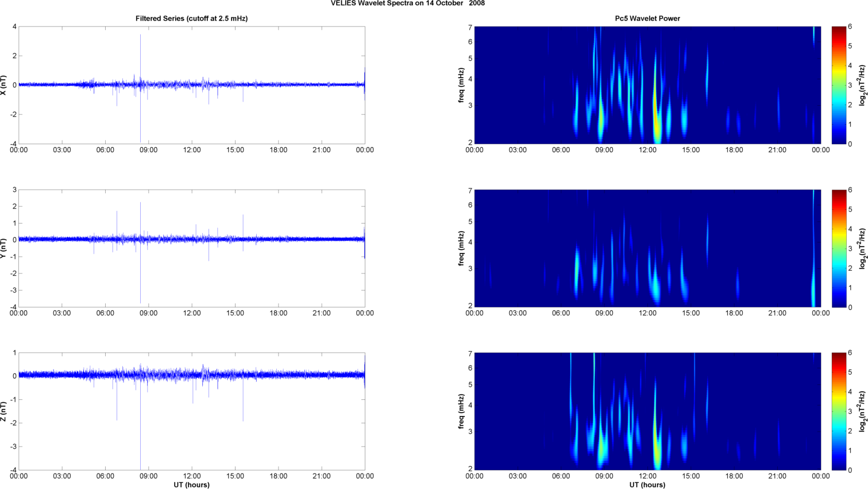The width and height of the screenshot is (868, 489).
Task: Click the middle Pc5 wavelet power spectrogram
Action: (647, 248)
